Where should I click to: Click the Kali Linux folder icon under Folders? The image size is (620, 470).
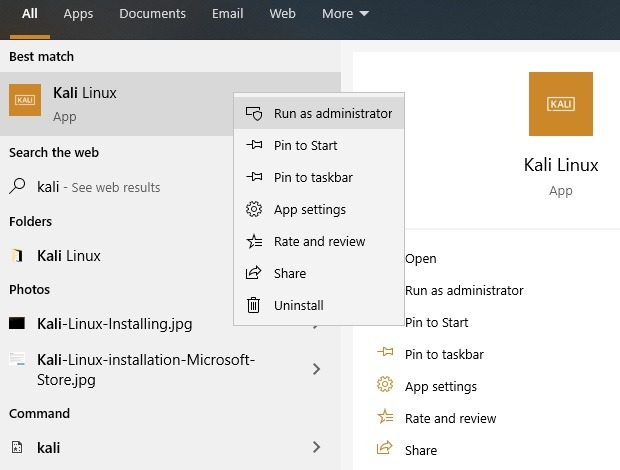click(x=17, y=256)
